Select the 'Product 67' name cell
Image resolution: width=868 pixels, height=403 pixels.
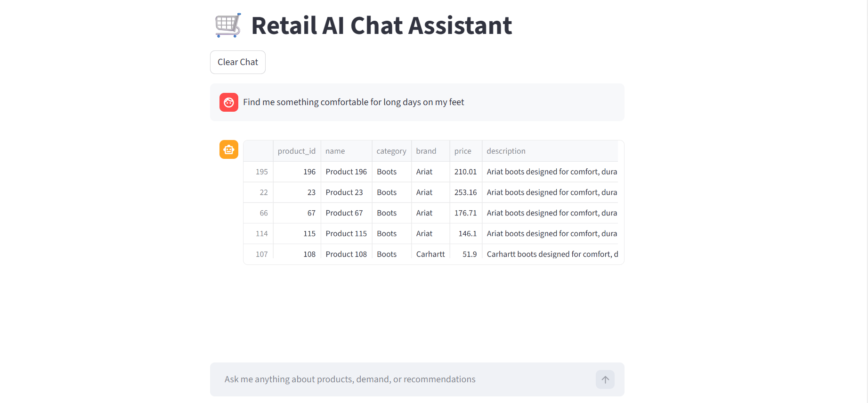point(347,213)
